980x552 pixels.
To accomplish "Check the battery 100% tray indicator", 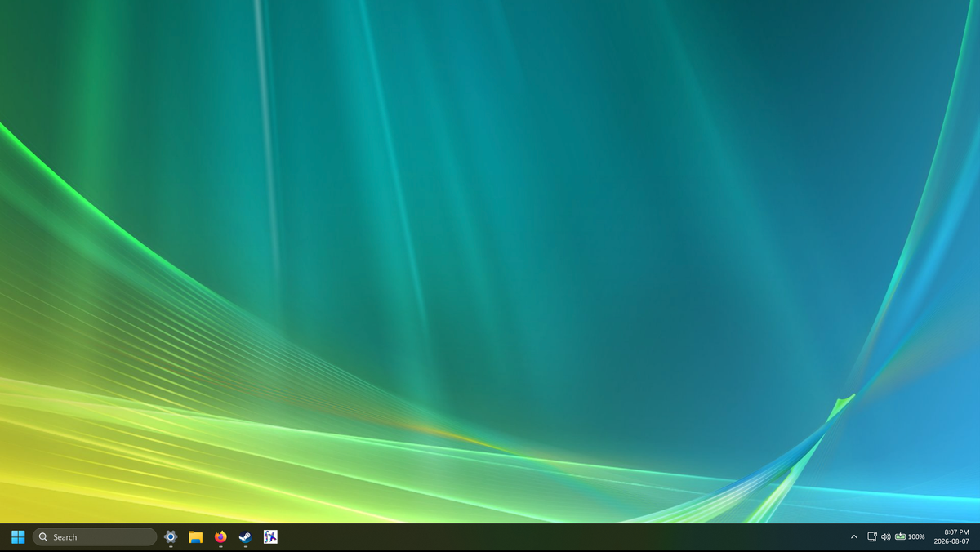I will pyautogui.click(x=910, y=536).
